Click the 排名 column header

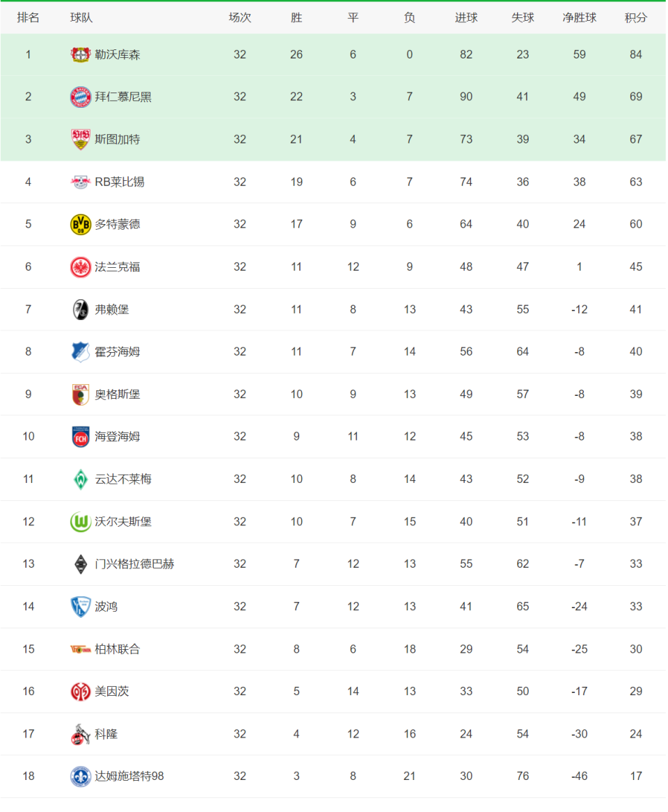coord(28,17)
